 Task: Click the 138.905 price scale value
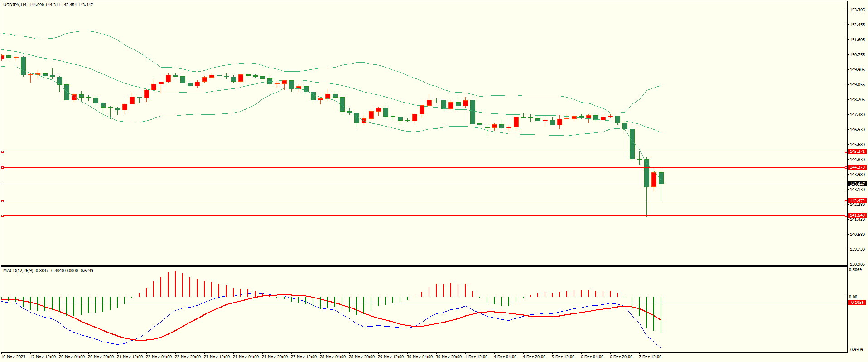point(858,264)
